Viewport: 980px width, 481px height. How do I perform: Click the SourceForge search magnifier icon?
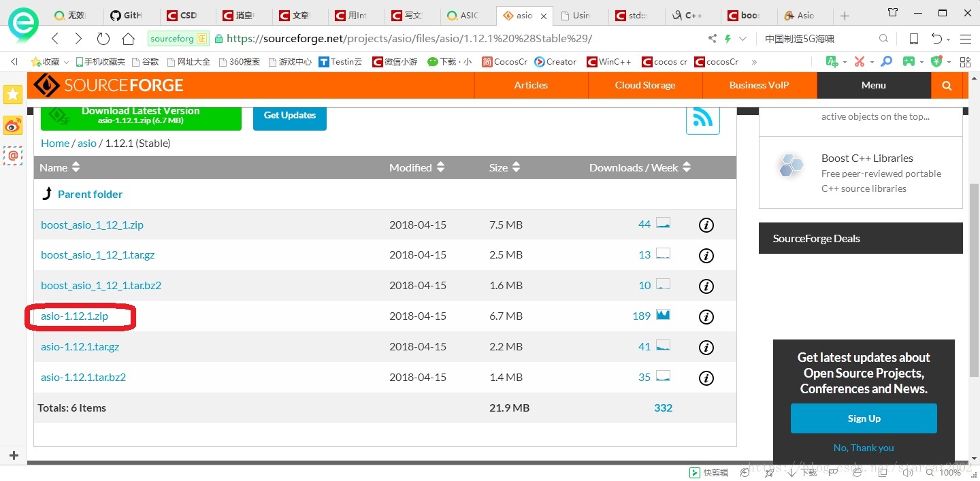tap(947, 85)
